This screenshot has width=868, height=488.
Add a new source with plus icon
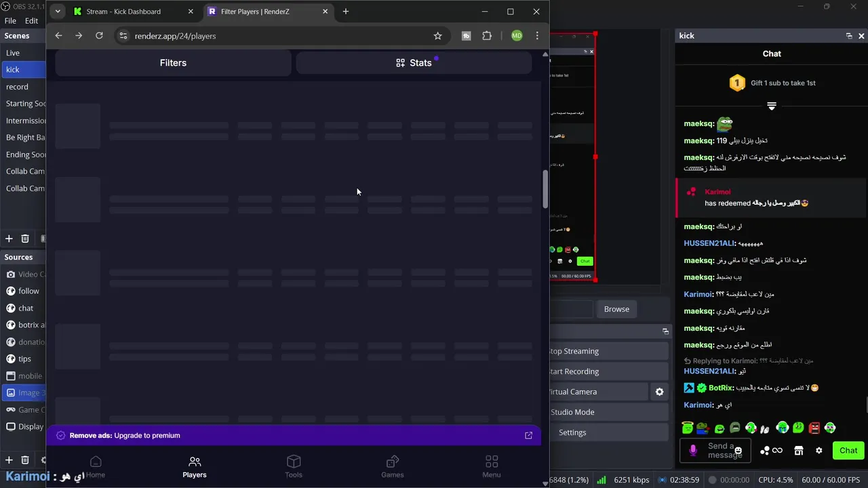coord(9,460)
